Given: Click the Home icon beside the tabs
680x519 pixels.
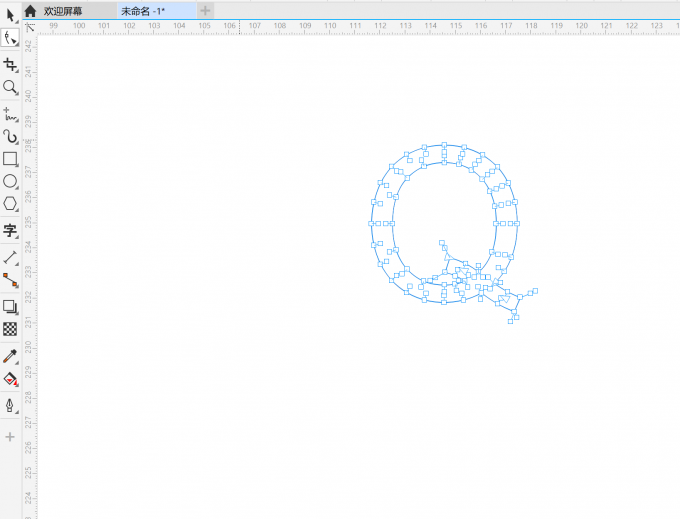Looking at the screenshot, I should pyautogui.click(x=30, y=10).
